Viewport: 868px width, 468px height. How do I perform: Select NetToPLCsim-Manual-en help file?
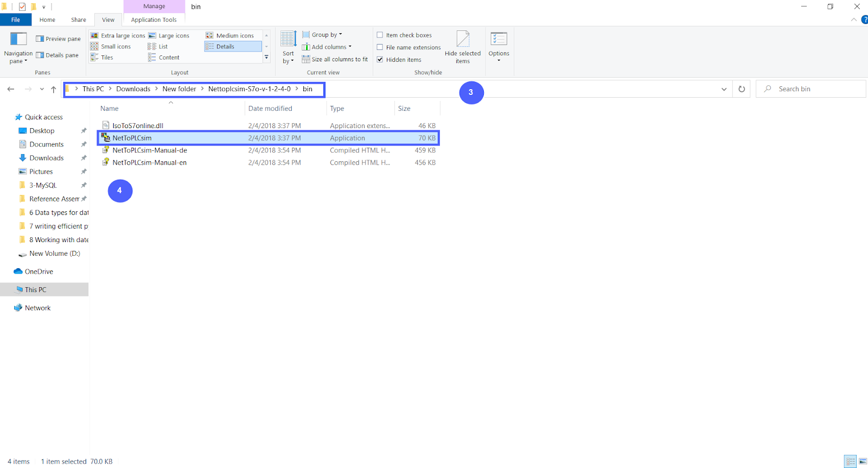pyautogui.click(x=268, y=162)
